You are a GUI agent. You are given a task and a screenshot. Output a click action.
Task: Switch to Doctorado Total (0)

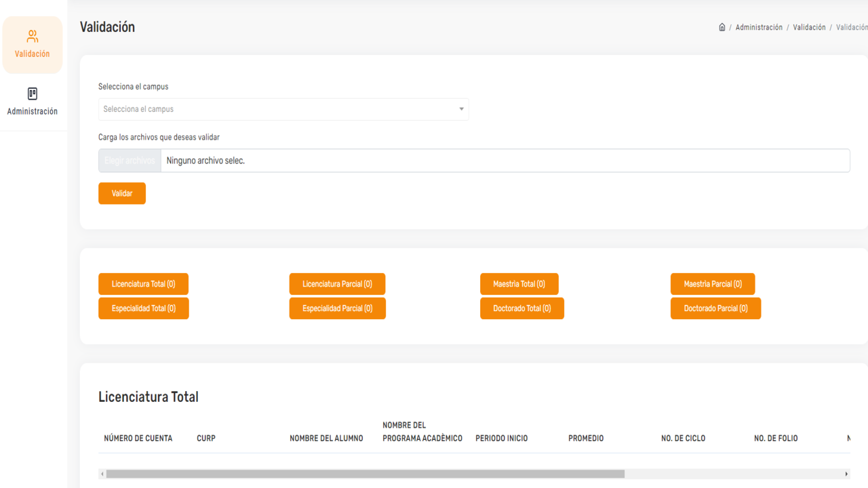(x=521, y=308)
